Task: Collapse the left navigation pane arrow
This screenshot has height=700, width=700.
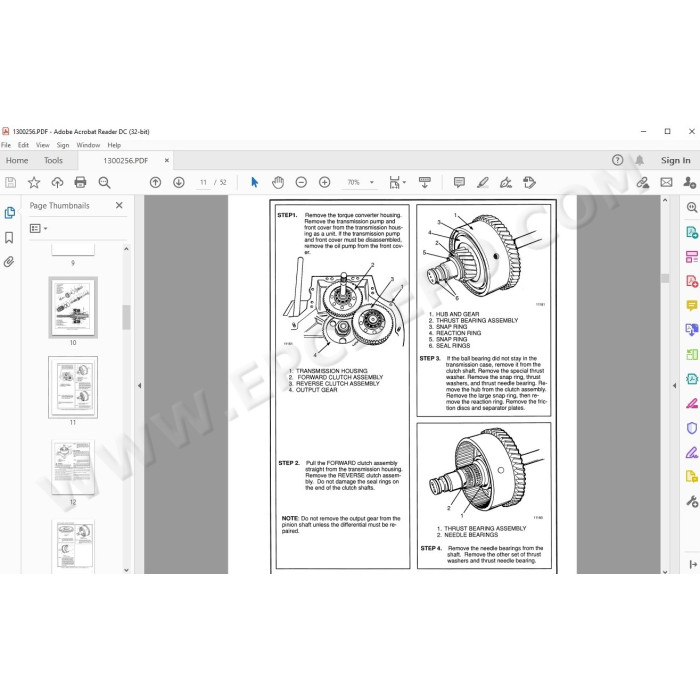Action: click(139, 385)
